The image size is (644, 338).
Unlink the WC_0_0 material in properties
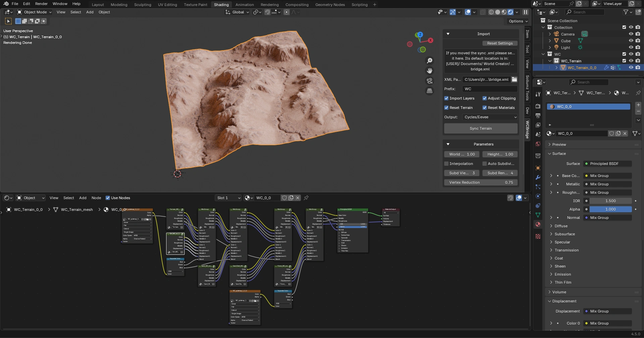pos(625,133)
